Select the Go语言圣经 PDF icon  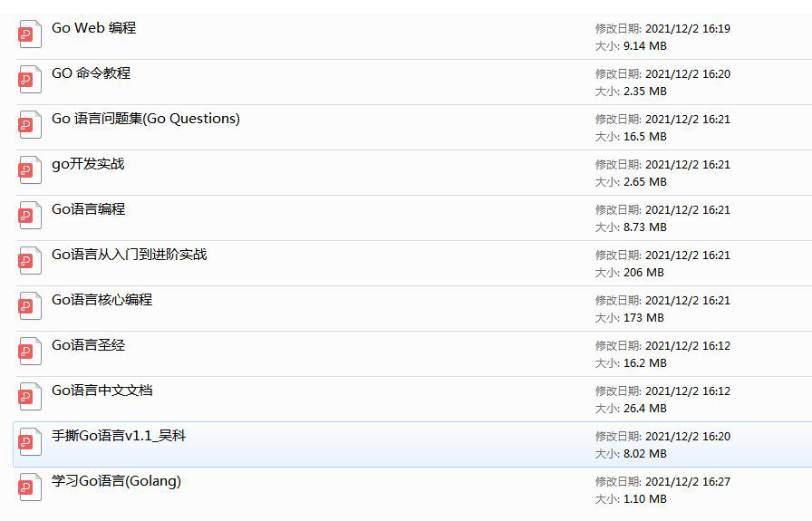pyautogui.click(x=30, y=352)
